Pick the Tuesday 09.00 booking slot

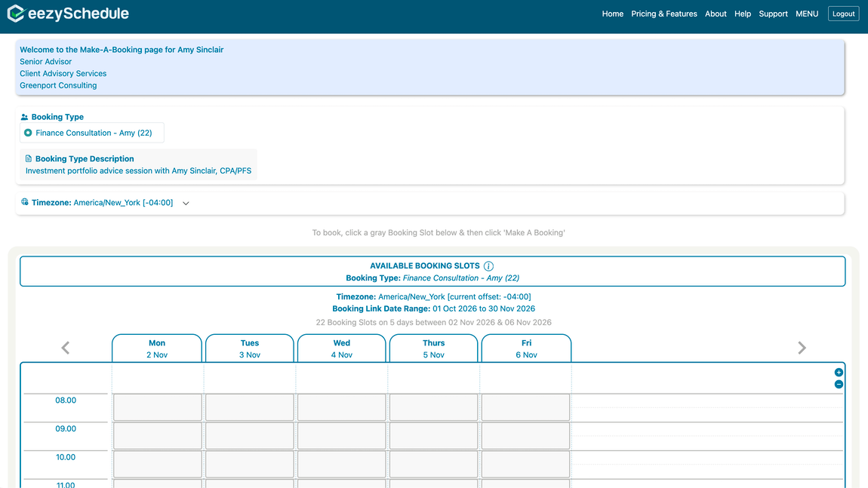click(250, 435)
